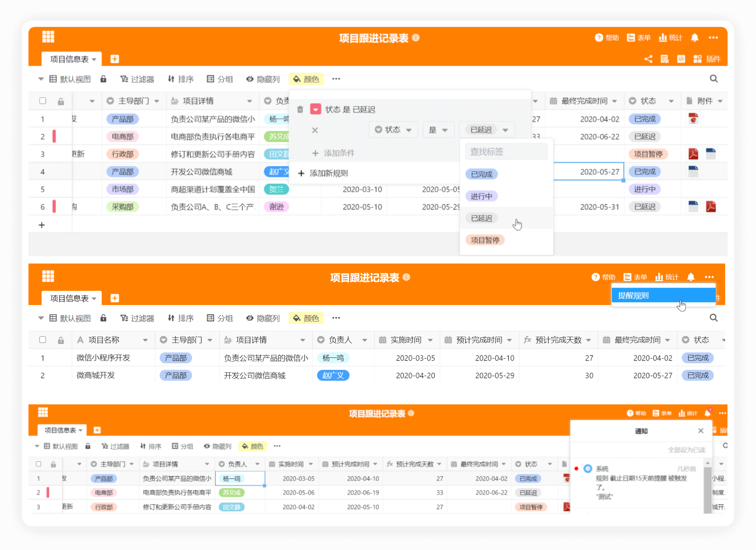Click the search magnifier in top table toolbar
The height and width of the screenshot is (550, 756).
coord(713,79)
